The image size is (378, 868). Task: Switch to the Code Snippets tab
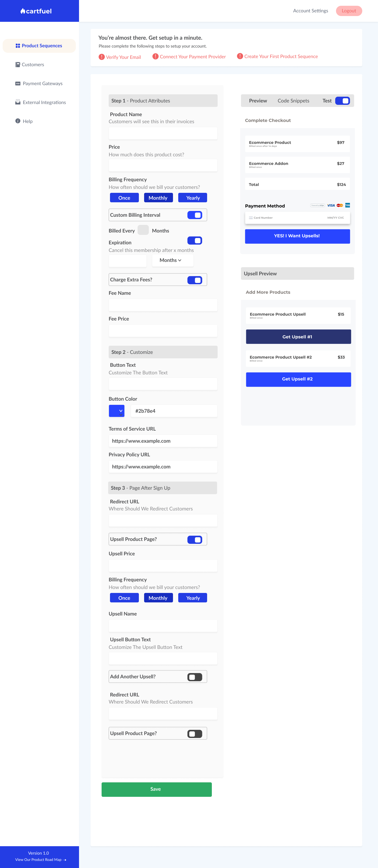(293, 101)
